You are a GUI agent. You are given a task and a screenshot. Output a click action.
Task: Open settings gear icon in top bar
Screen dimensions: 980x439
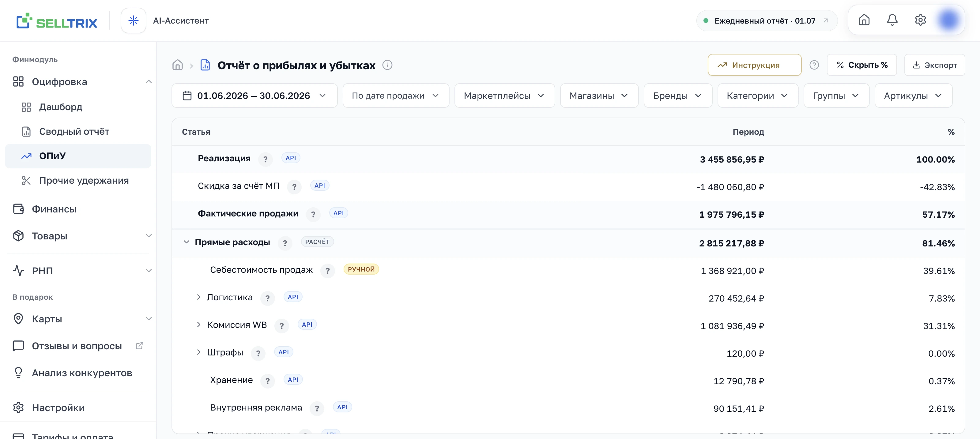920,20
